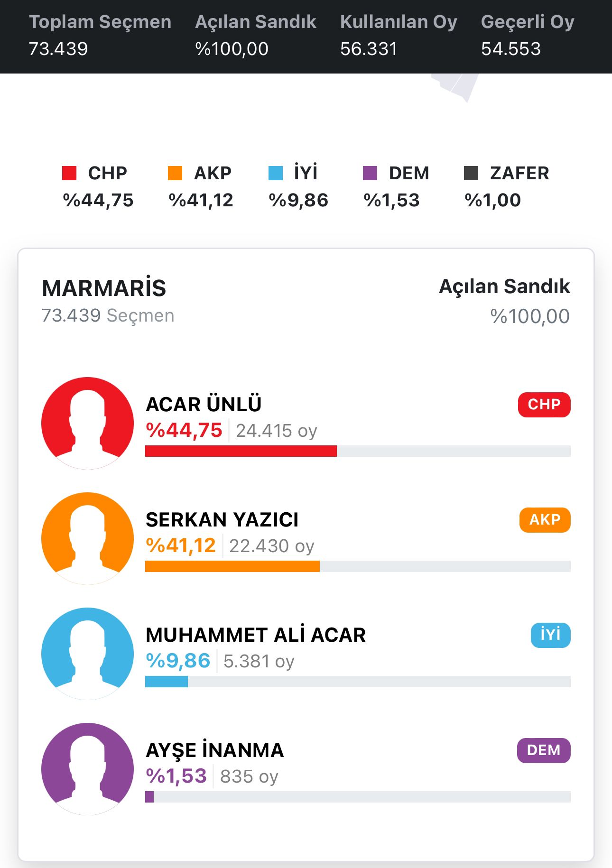
Task: Select the red CHP legend square
Action: (x=69, y=173)
